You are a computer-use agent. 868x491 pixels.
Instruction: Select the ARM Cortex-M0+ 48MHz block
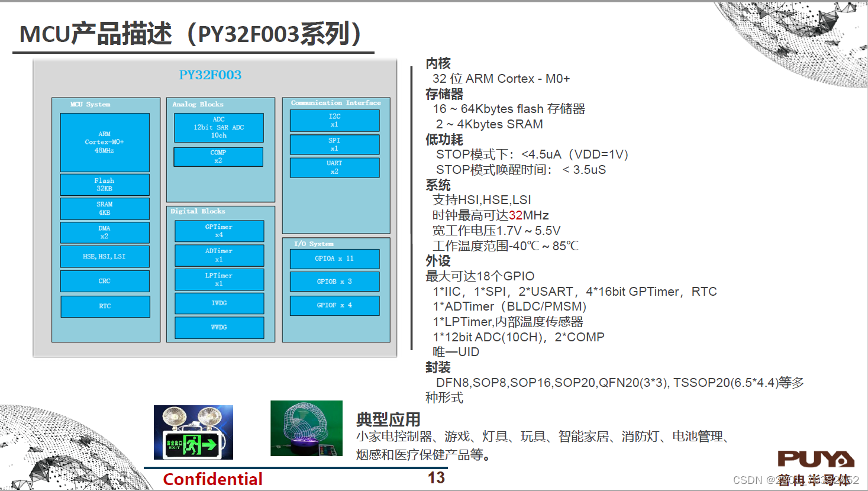[105, 143]
